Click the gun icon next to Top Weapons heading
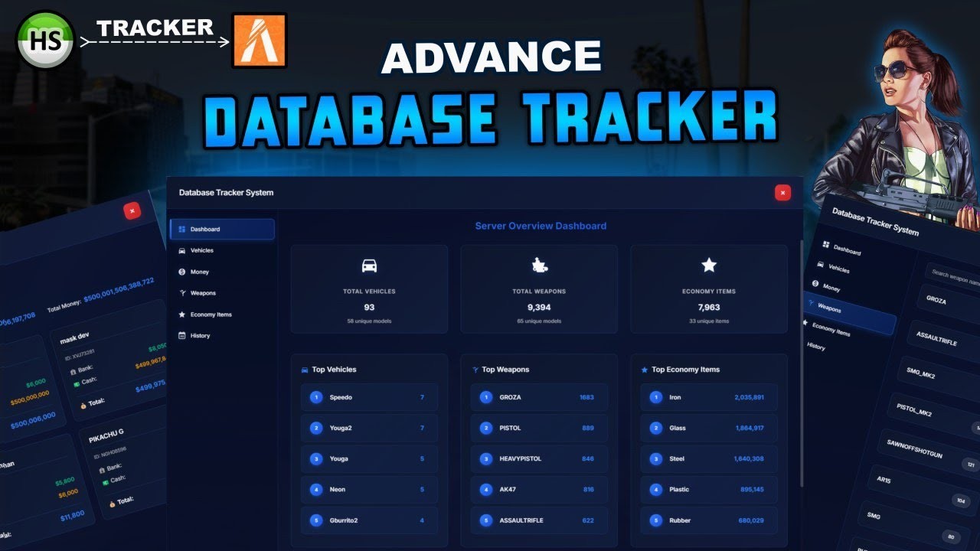This screenshot has width=980, height=551. pos(475,370)
